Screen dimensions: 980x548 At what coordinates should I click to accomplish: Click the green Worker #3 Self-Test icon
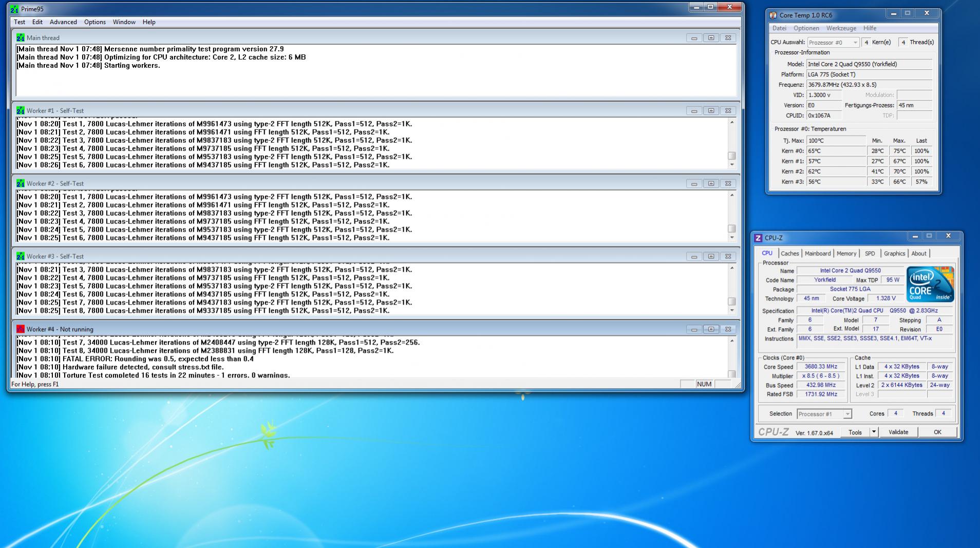click(20, 256)
